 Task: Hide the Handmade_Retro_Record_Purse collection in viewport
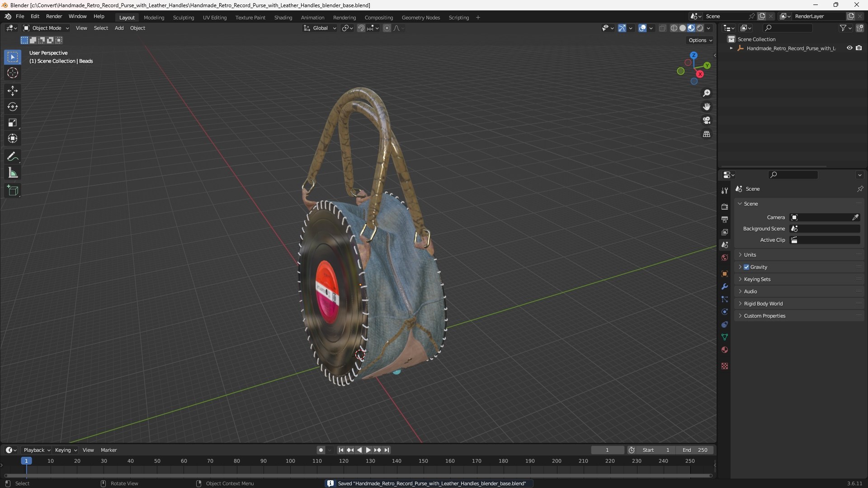(849, 48)
